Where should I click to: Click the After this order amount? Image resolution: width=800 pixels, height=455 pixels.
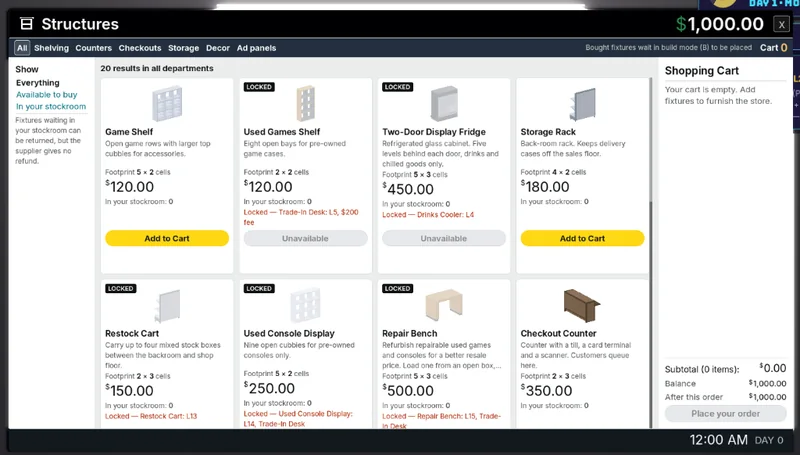tap(767, 397)
